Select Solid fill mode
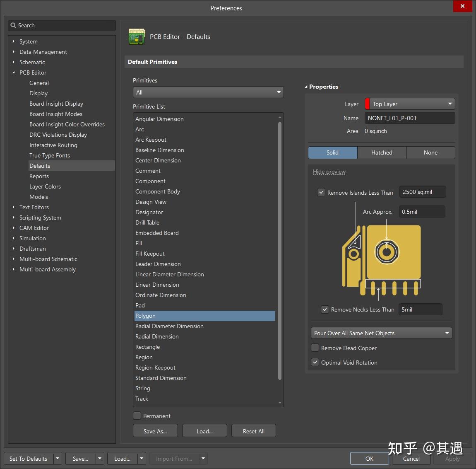This screenshot has height=469, width=476. (x=332, y=152)
